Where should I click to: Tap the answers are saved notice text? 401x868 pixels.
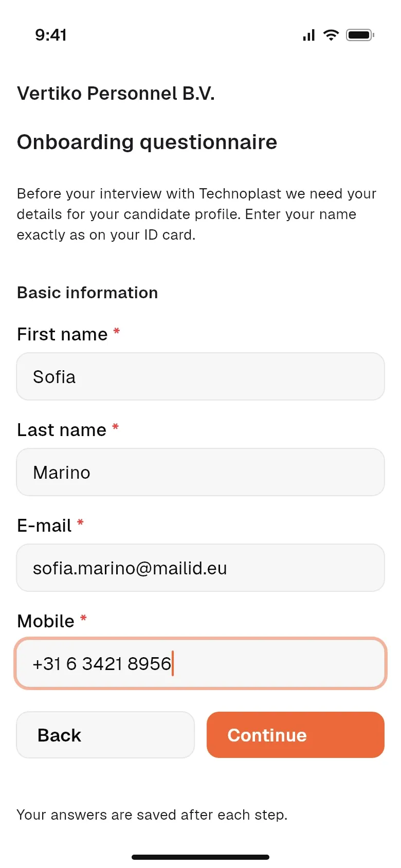[152, 815]
